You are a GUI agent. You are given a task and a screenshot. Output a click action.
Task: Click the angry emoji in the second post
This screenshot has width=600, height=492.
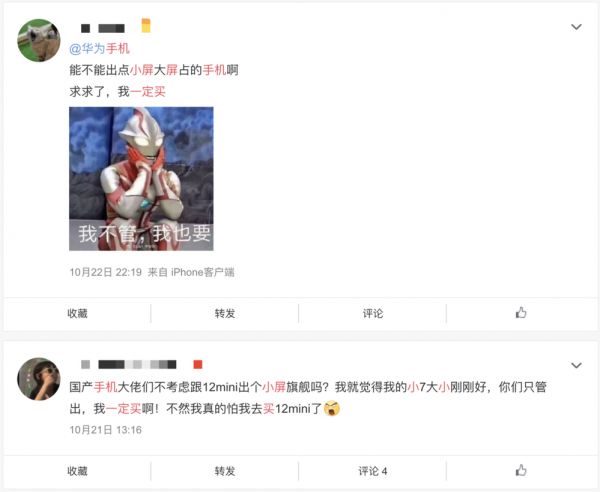pos(331,408)
